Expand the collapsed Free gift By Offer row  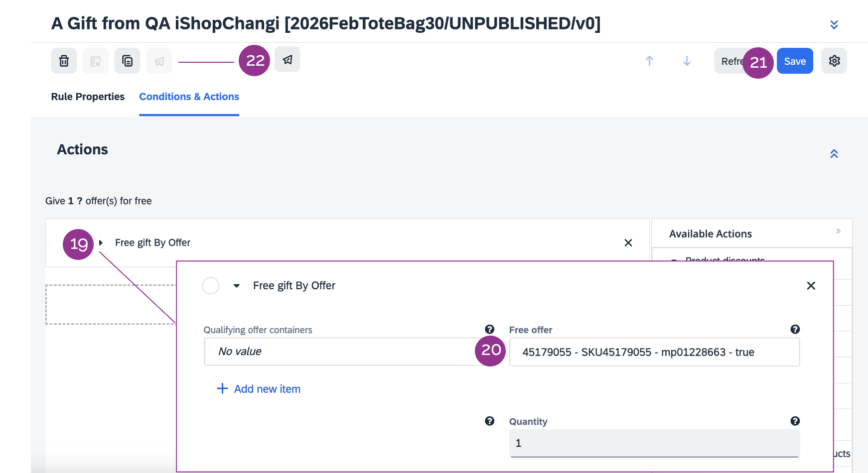tap(101, 242)
